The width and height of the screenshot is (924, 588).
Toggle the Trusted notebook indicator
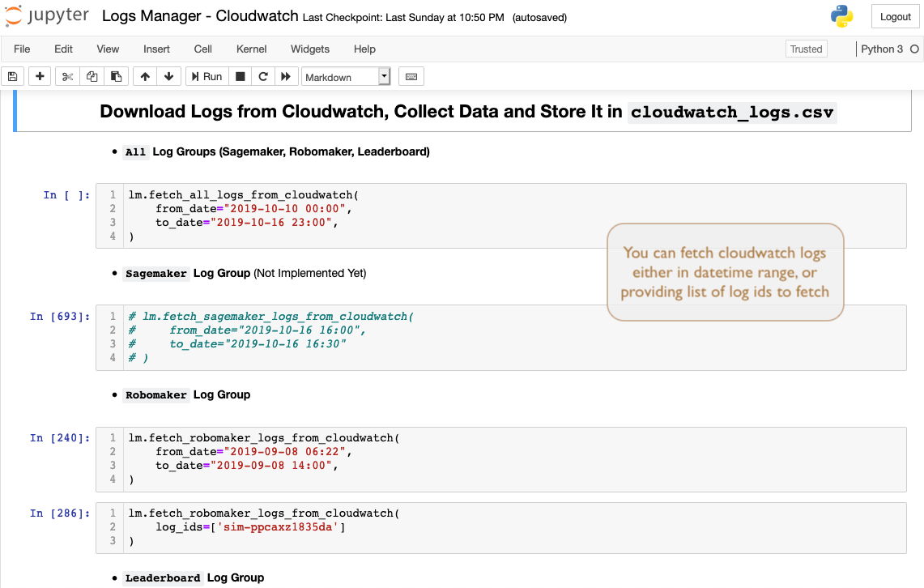806,49
